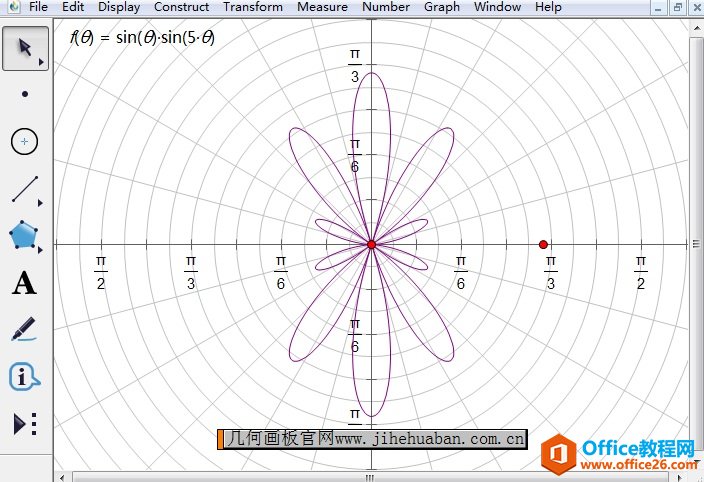The height and width of the screenshot is (482, 704).
Task: Expand the Arrow tool flyout triangle
Action: [x=41, y=62]
